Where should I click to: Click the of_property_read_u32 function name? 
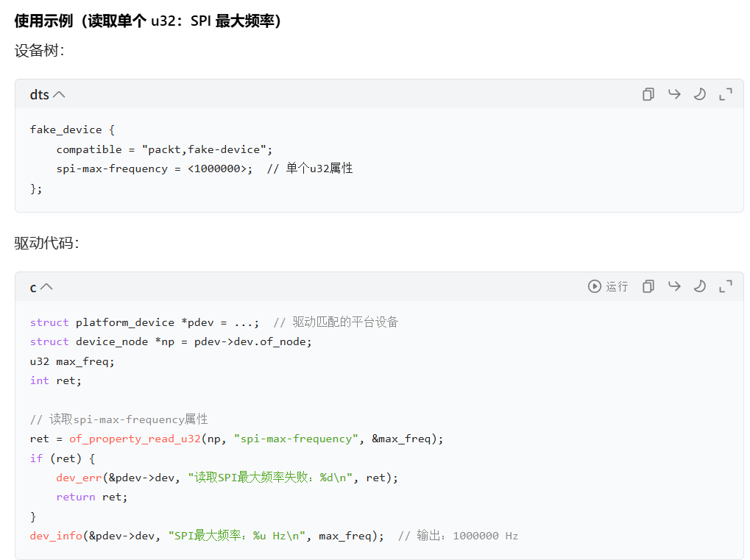pos(135,439)
